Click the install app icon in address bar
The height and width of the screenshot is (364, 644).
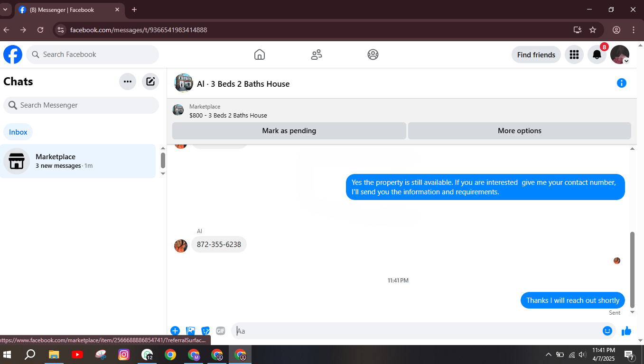tap(577, 30)
